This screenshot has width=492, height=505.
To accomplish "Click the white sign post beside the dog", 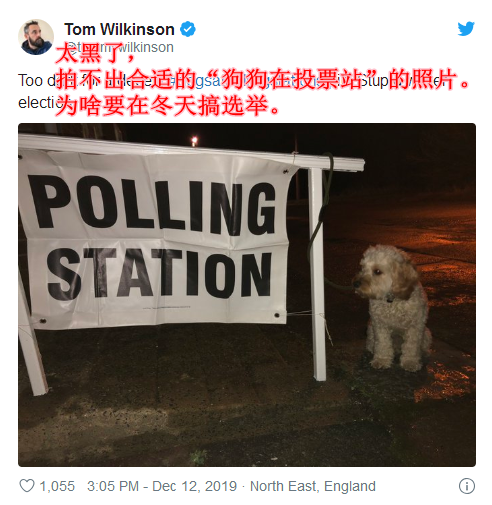I will 317,273.
